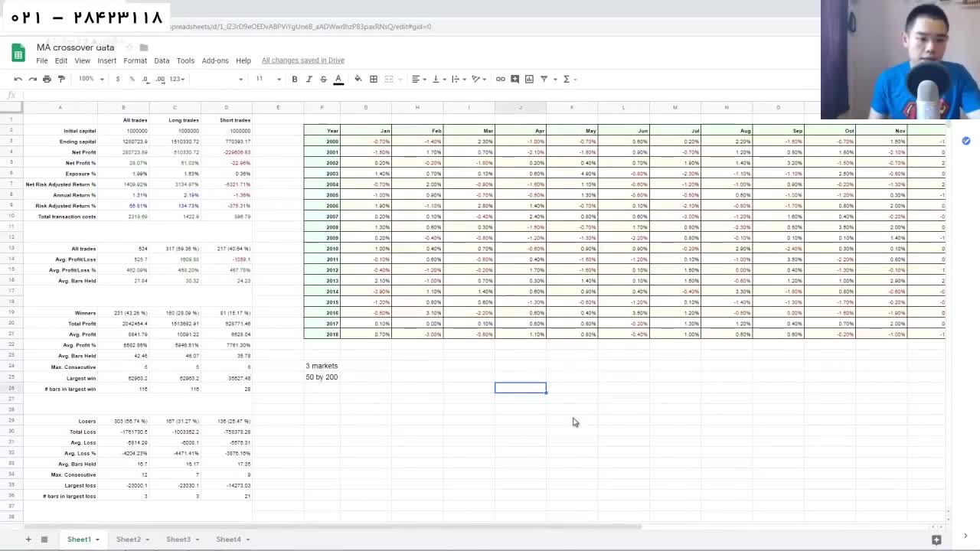
Task: Click the print icon
Action: click(x=47, y=79)
